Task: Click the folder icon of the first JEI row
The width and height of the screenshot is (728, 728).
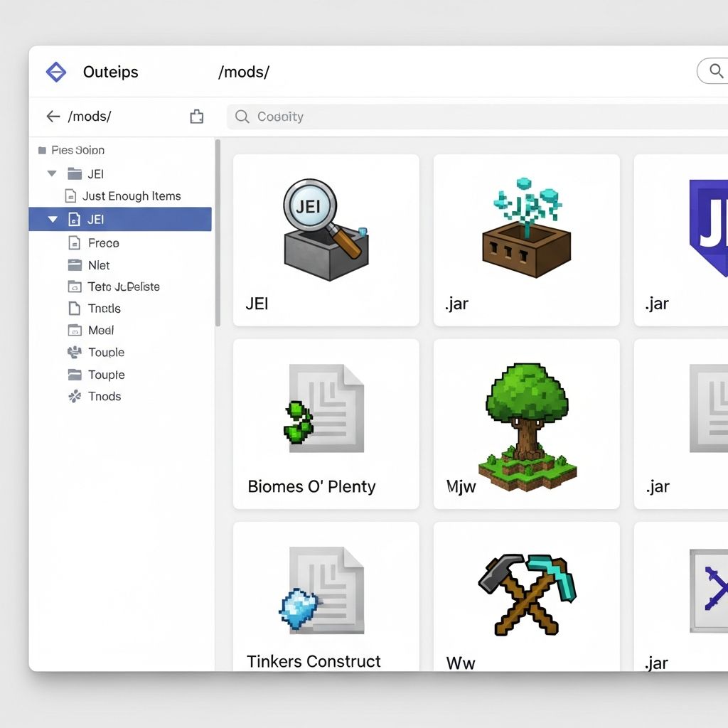Action: pyautogui.click(x=75, y=173)
